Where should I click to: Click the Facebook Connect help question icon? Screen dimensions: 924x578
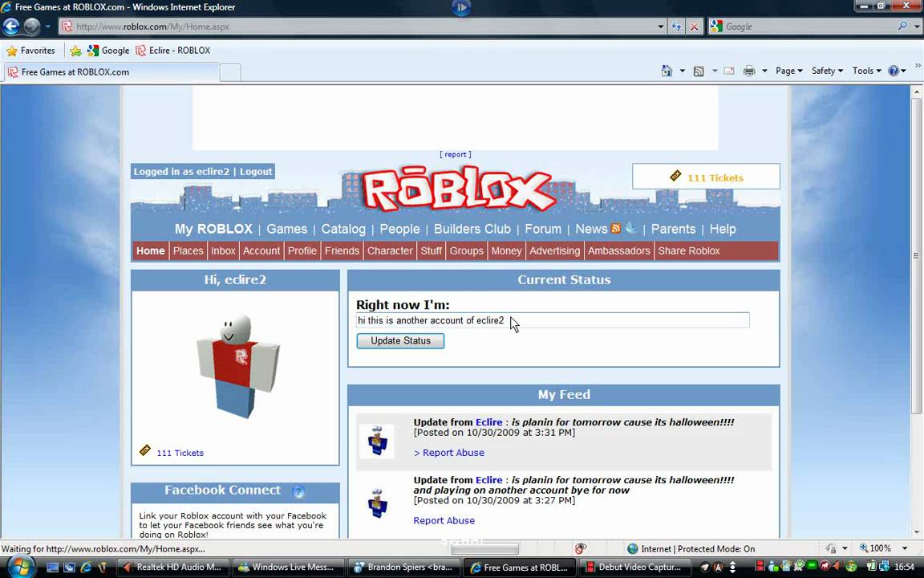tap(298, 491)
